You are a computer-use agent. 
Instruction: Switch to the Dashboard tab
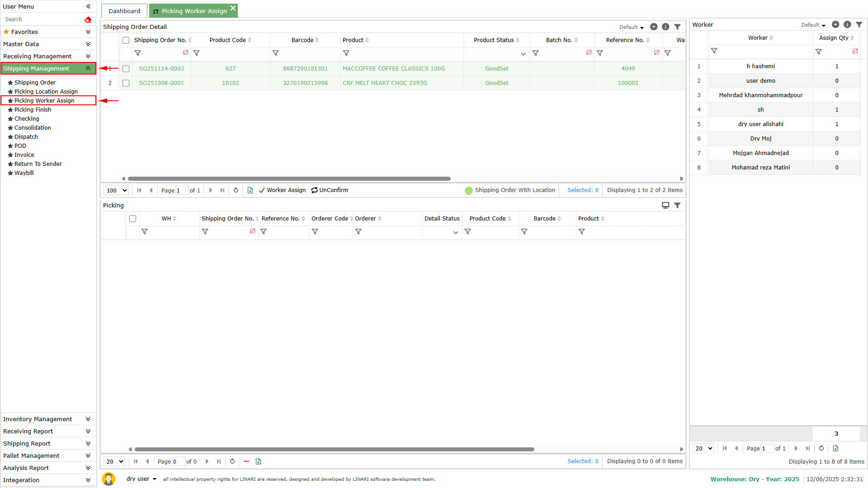(124, 11)
